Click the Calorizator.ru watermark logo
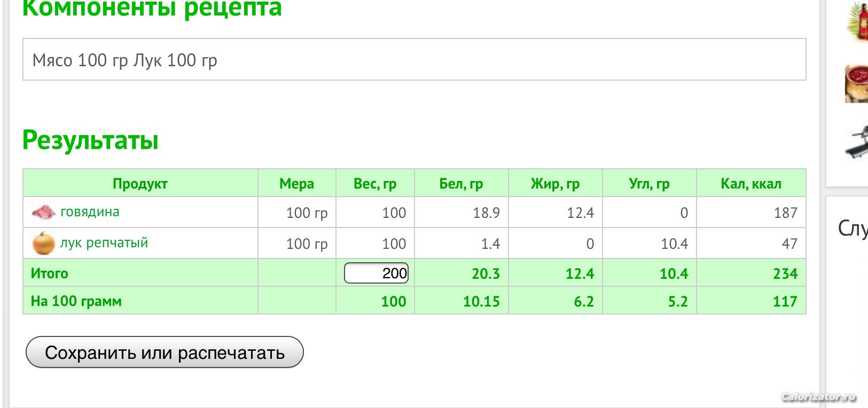 [818, 396]
